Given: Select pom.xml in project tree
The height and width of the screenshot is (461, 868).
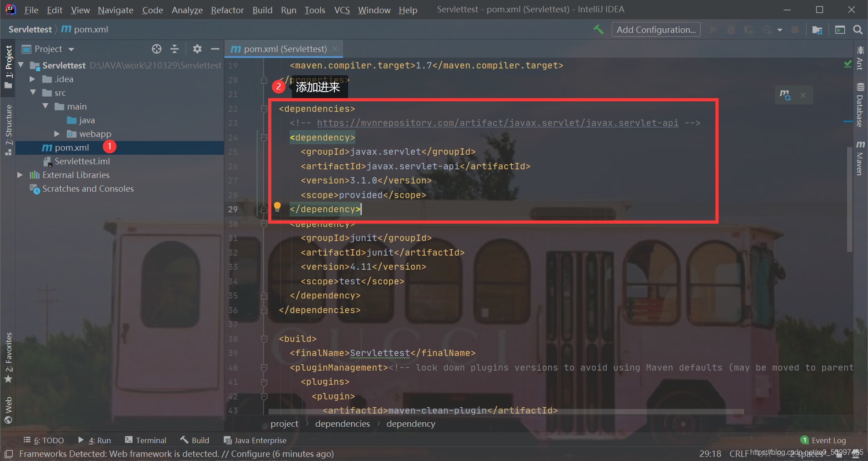Looking at the screenshot, I should point(66,147).
